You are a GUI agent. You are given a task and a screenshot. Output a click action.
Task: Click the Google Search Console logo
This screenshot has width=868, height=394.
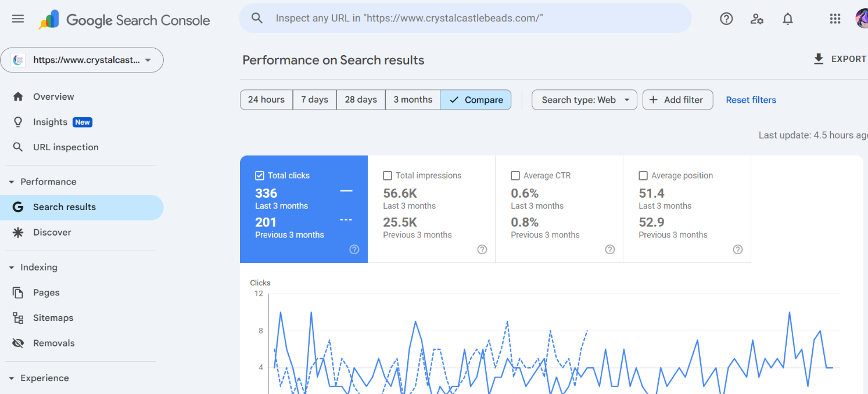click(124, 20)
